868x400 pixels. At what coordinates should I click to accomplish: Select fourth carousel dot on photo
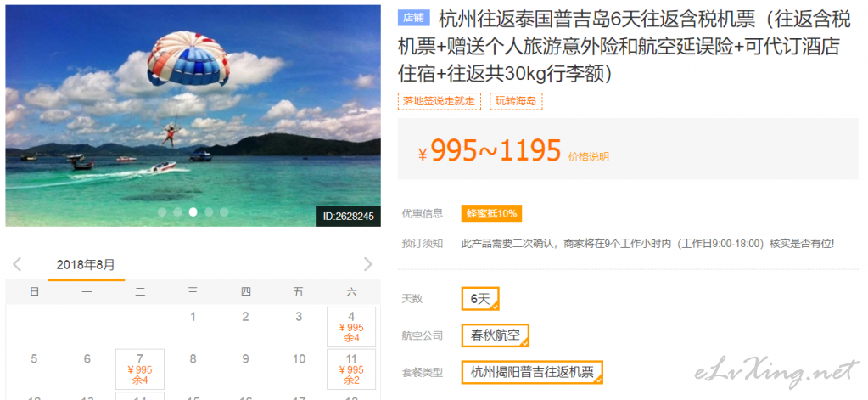(x=209, y=211)
